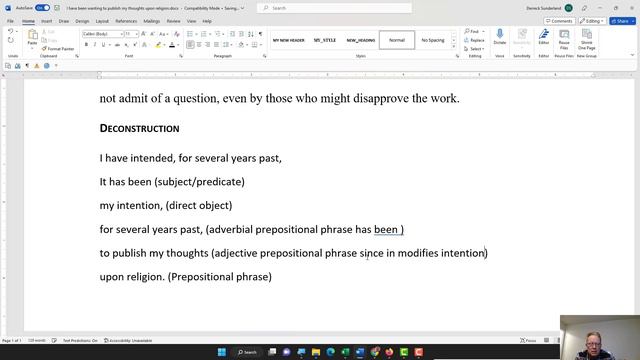
Task: Toggle Show/Hide paragraph marks in ribbon
Action: click(x=260, y=34)
